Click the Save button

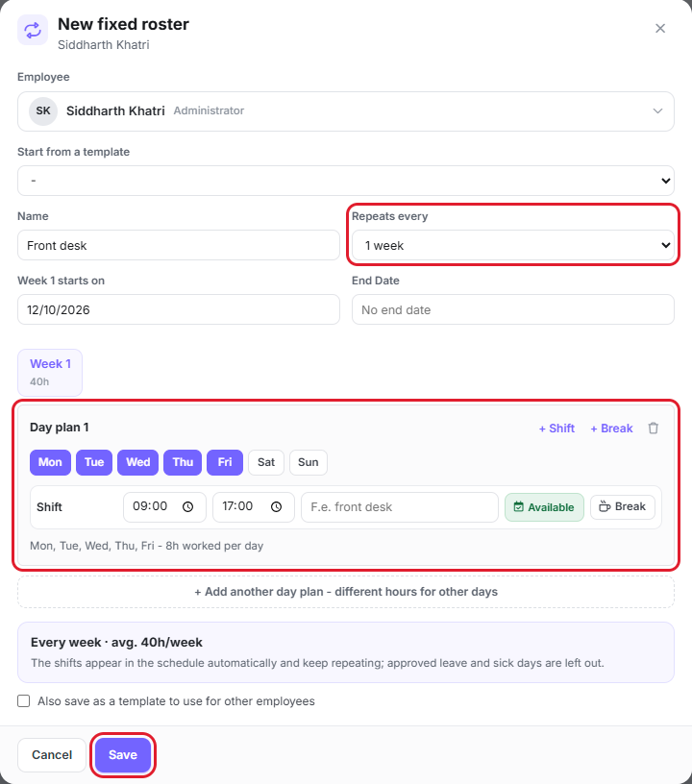123,754
